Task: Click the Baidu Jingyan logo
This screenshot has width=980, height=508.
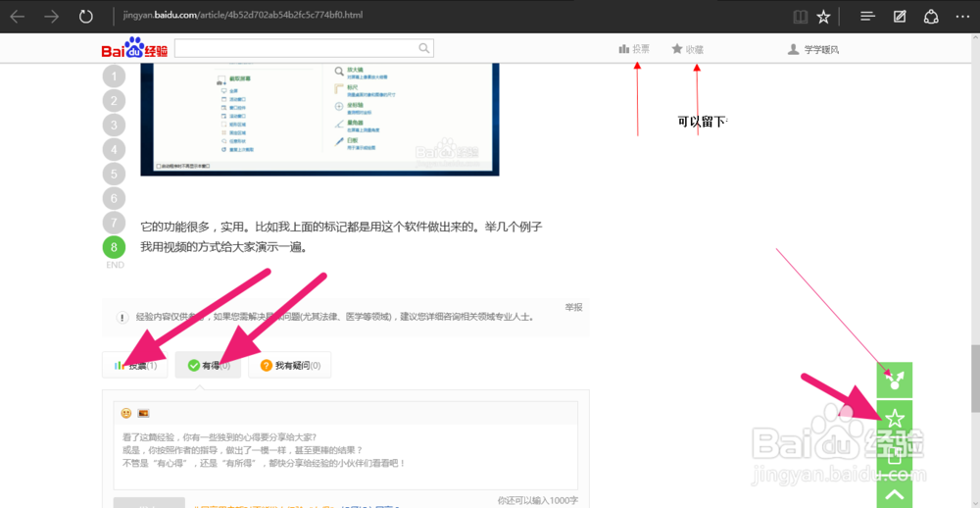Action: (134, 48)
